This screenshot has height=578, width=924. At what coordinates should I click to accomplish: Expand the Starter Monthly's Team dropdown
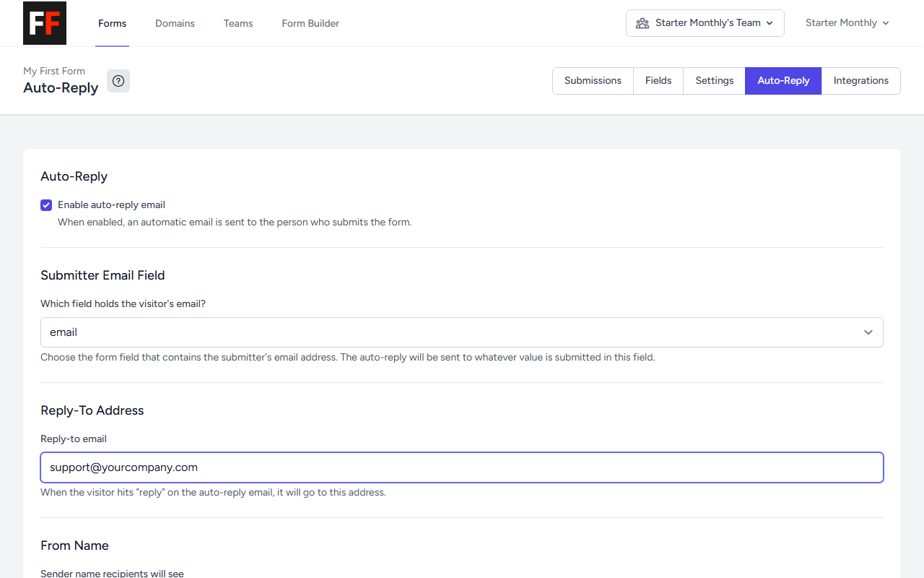[x=705, y=23]
